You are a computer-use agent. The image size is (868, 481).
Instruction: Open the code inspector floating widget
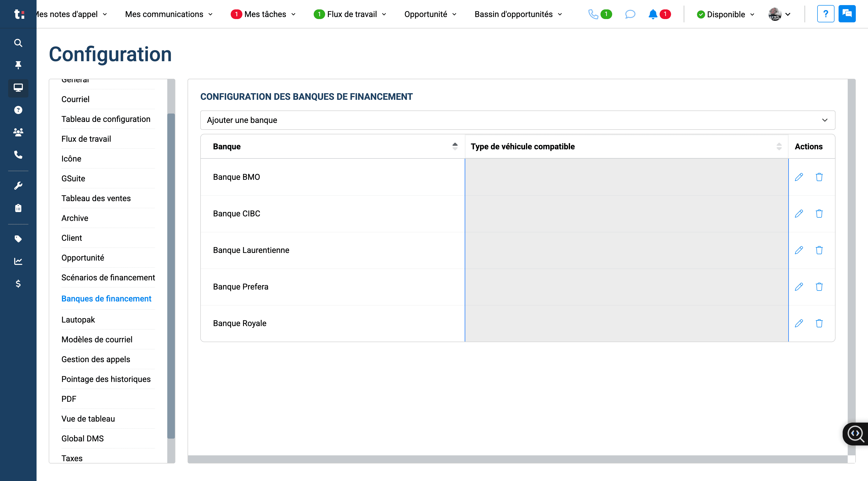tap(855, 434)
